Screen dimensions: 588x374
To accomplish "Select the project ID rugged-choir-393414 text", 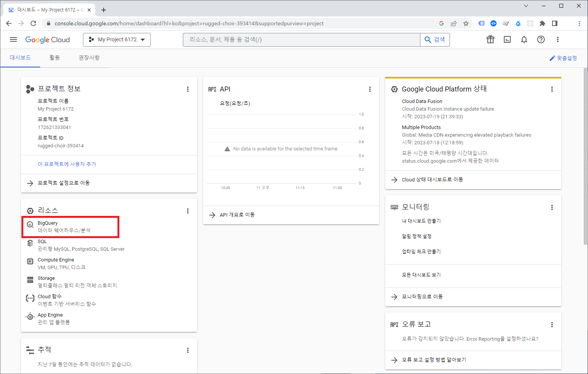I will (x=60, y=146).
